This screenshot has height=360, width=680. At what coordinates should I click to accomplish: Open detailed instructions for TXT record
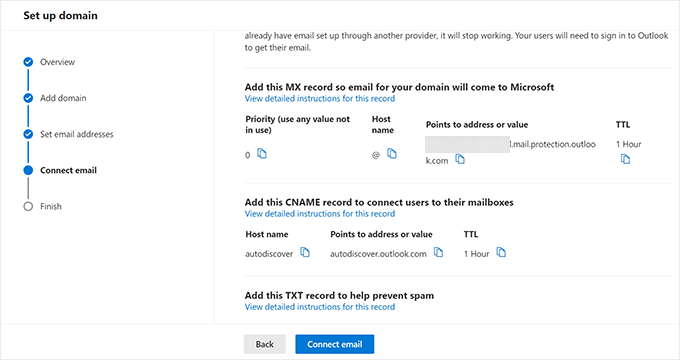(x=320, y=307)
